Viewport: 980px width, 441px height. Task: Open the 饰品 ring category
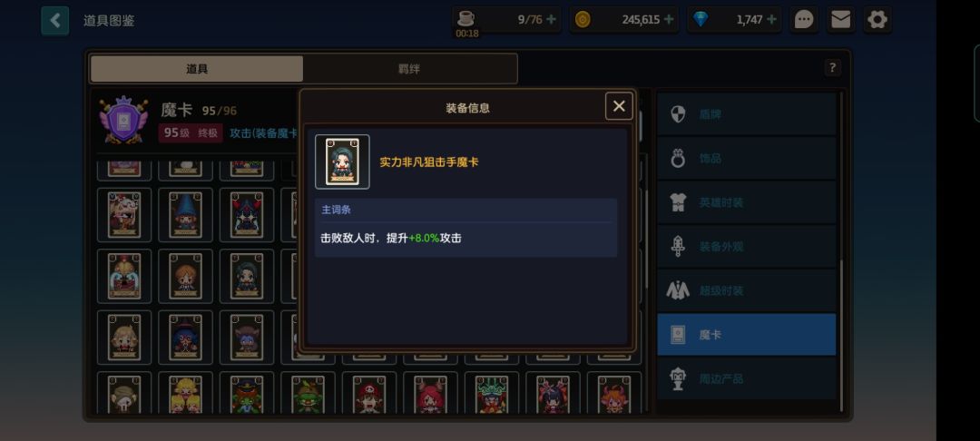coord(746,159)
